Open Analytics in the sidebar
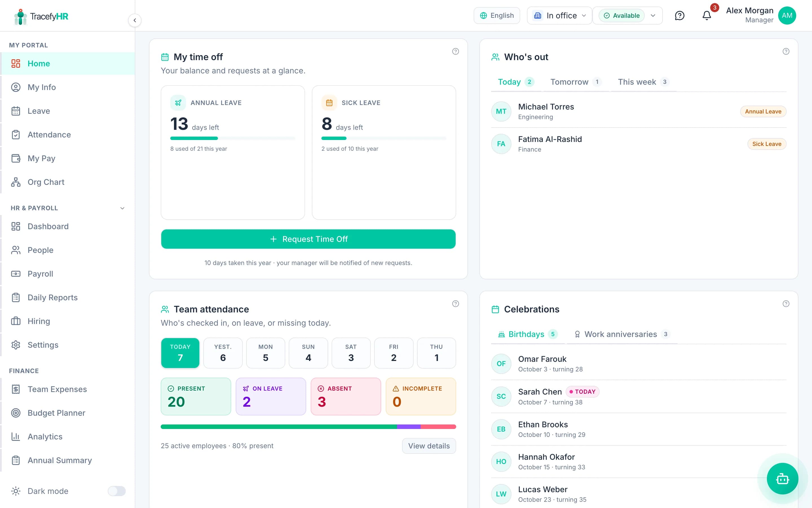The width and height of the screenshot is (812, 508). click(x=68, y=436)
